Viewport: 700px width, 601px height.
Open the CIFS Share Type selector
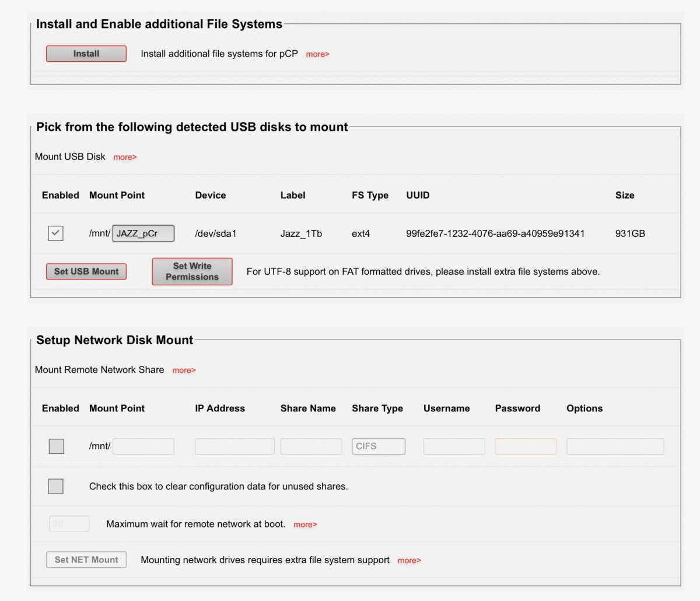click(379, 446)
